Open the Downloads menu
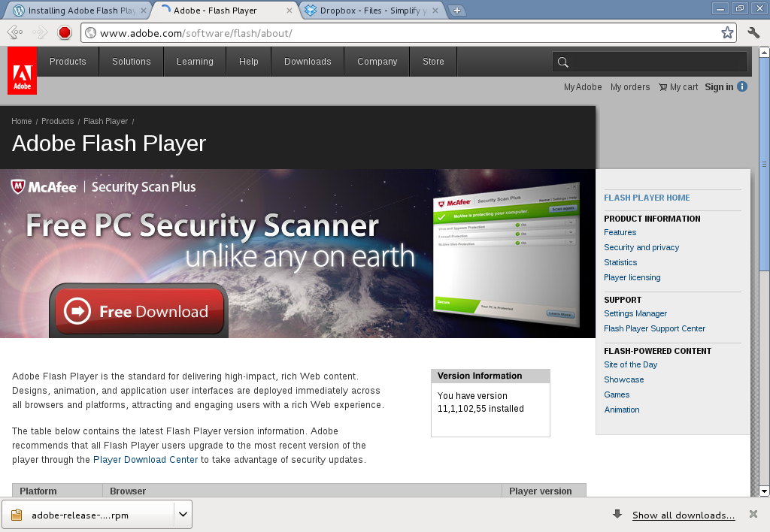The image size is (770, 532). [308, 62]
